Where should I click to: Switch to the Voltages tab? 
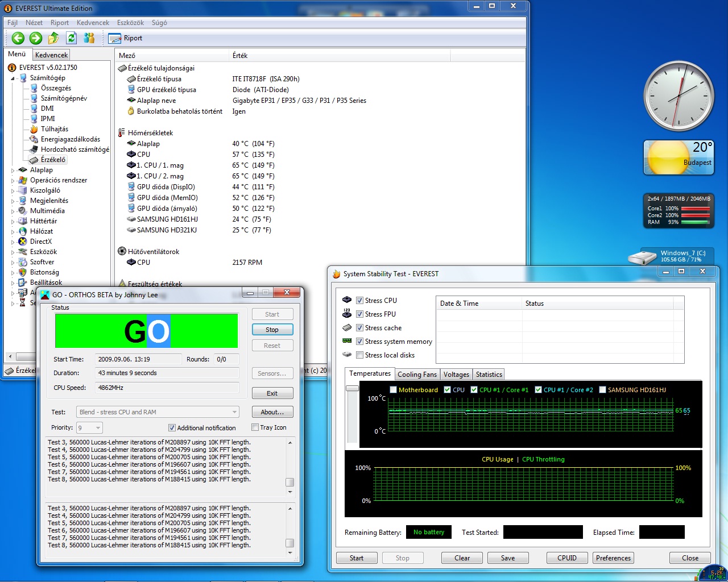point(456,375)
